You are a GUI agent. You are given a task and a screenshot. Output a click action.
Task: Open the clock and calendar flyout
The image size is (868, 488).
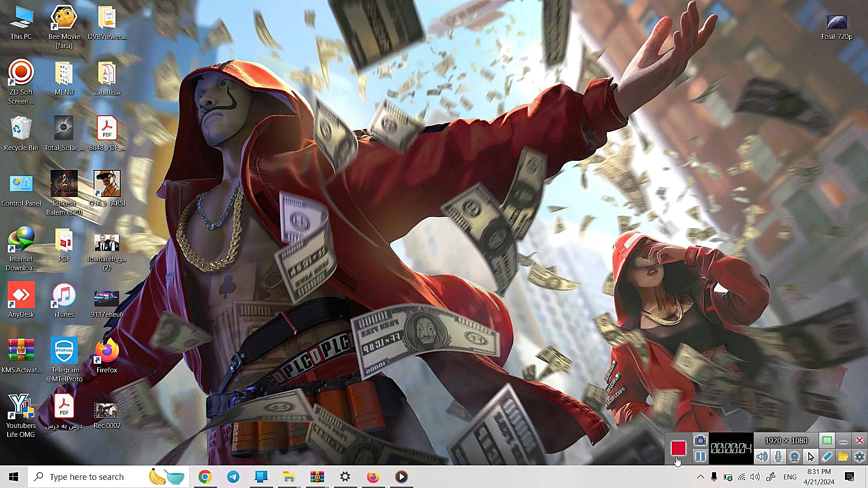[819, 477]
